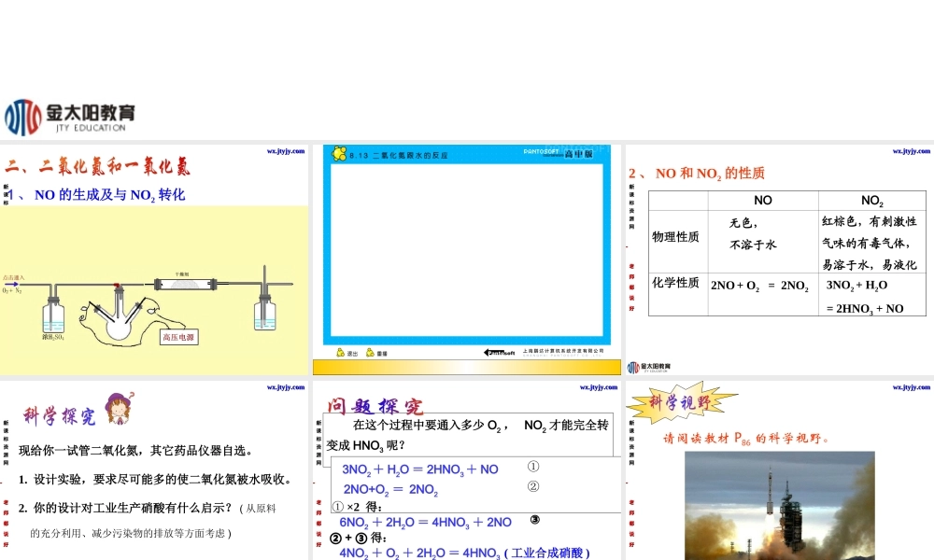Click the 点击通入 O2+N2 arrow

click(x=12, y=284)
